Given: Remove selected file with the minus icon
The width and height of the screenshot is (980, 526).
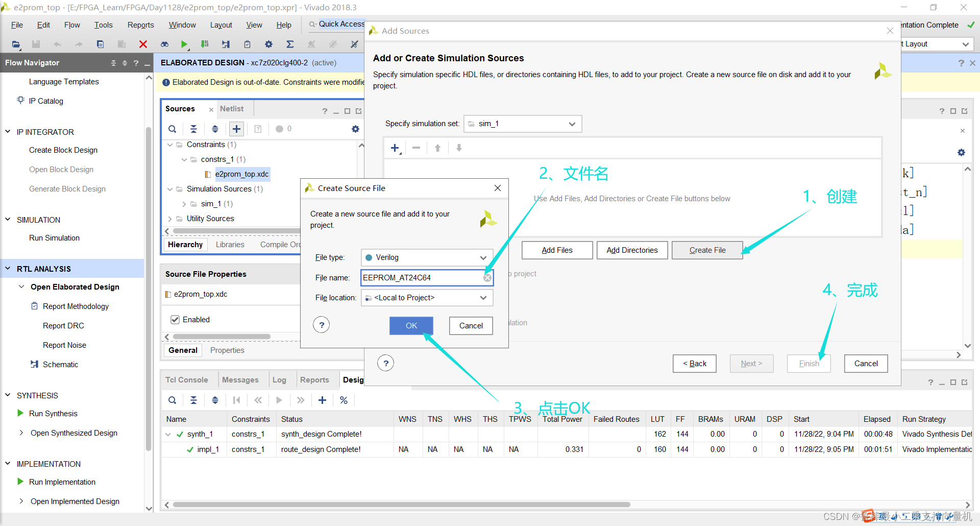Looking at the screenshot, I should coord(416,148).
